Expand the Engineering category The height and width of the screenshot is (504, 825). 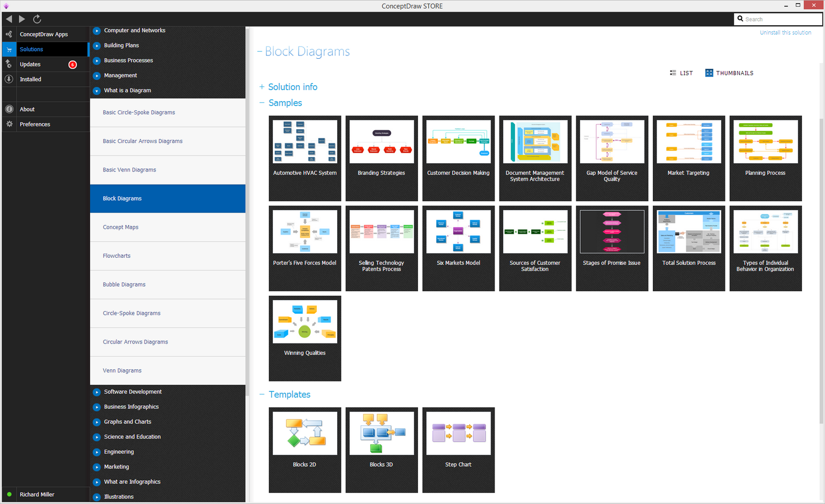[x=97, y=452]
